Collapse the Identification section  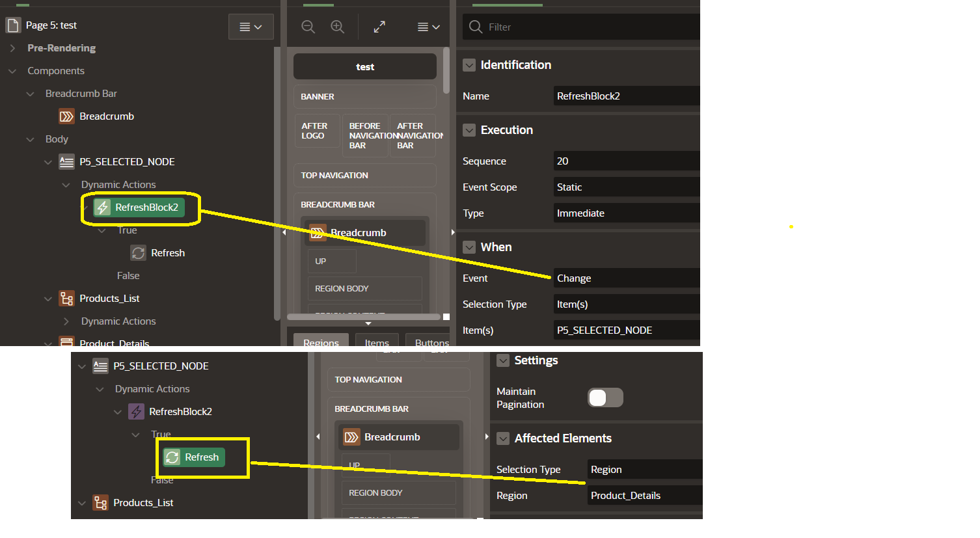469,65
